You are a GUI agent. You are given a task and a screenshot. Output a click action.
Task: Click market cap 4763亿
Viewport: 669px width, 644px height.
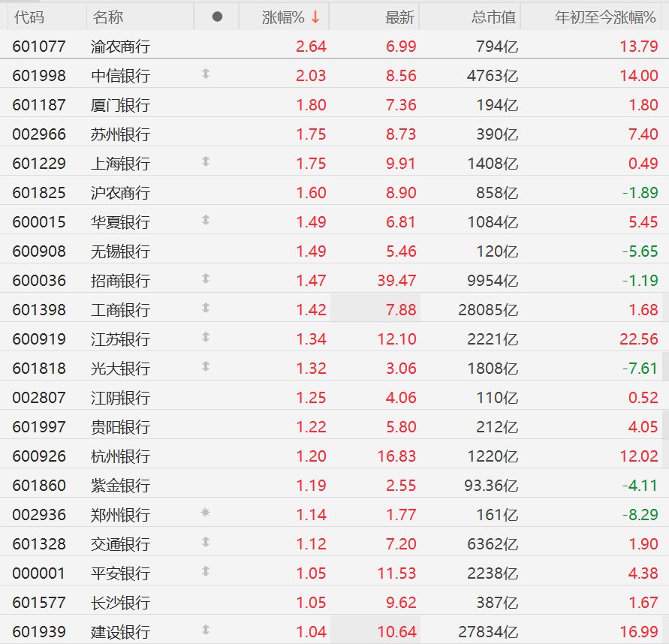coord(493,76)
